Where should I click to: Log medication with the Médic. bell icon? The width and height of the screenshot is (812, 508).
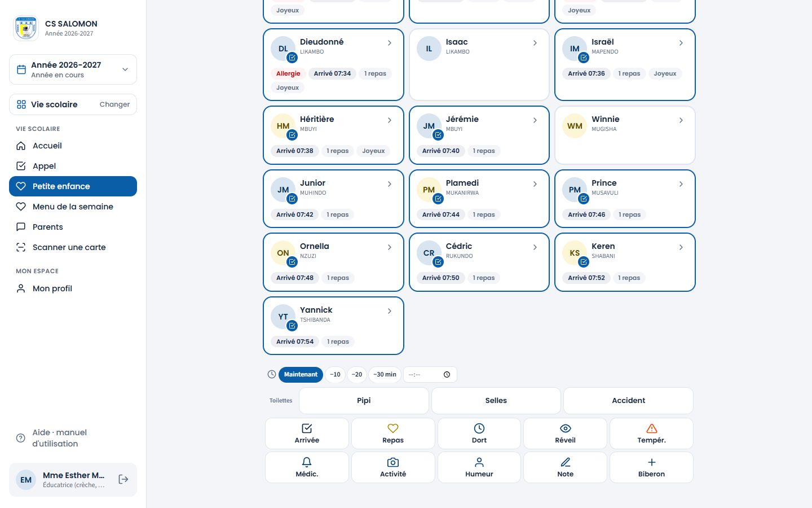(307, 467)
